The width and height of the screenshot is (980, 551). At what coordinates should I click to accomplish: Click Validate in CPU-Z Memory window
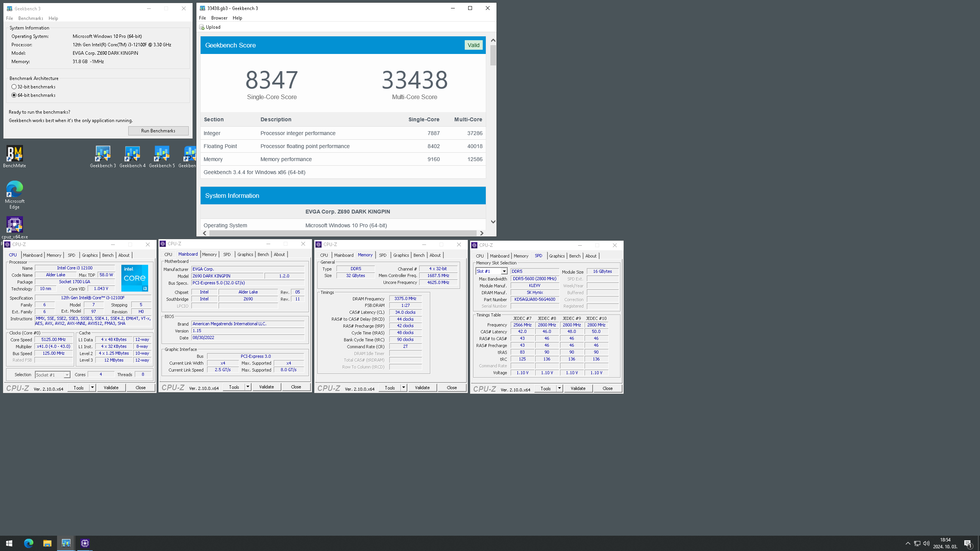pos(422,388)
